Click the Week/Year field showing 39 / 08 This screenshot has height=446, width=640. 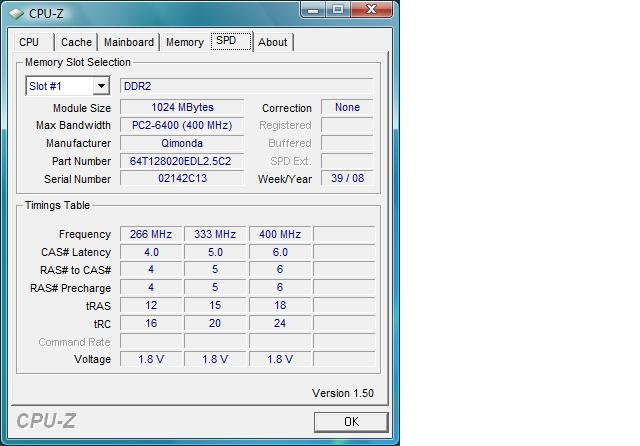tap(347, 179)
